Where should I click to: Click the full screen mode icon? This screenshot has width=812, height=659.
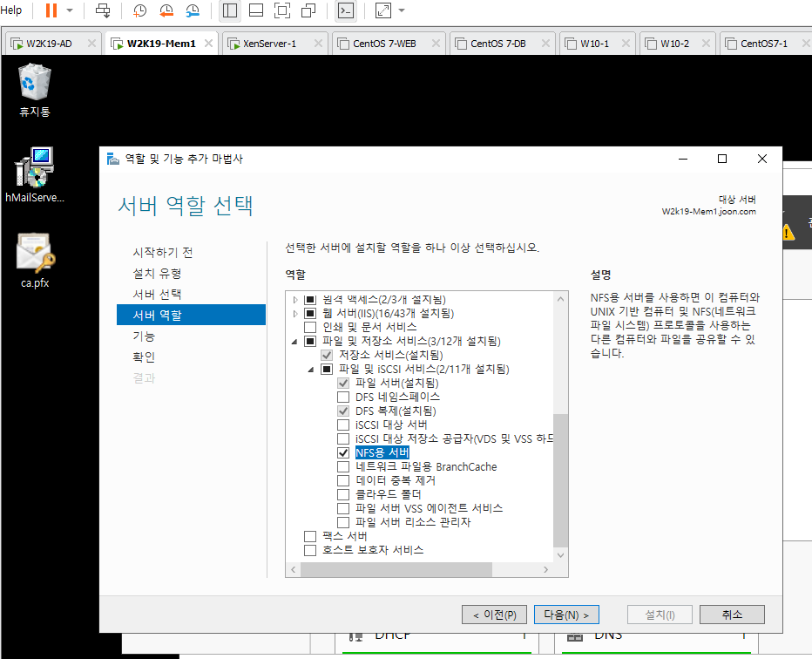click(x=282, y=10)
